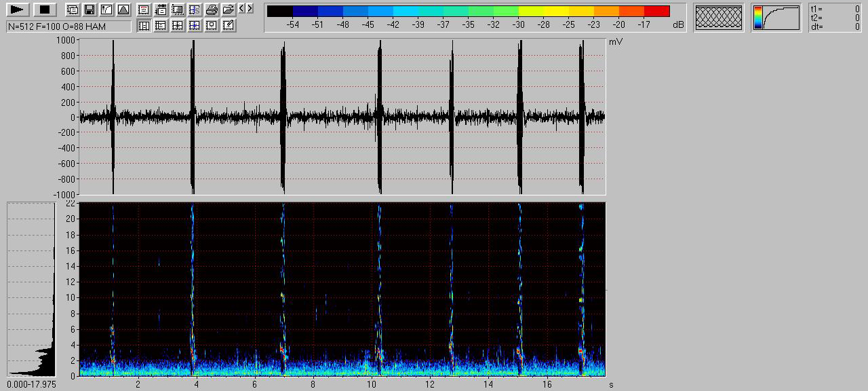Click the bell-curve window function icon
The height and width of the screenshot is (391, 868).
pos(123,10)
